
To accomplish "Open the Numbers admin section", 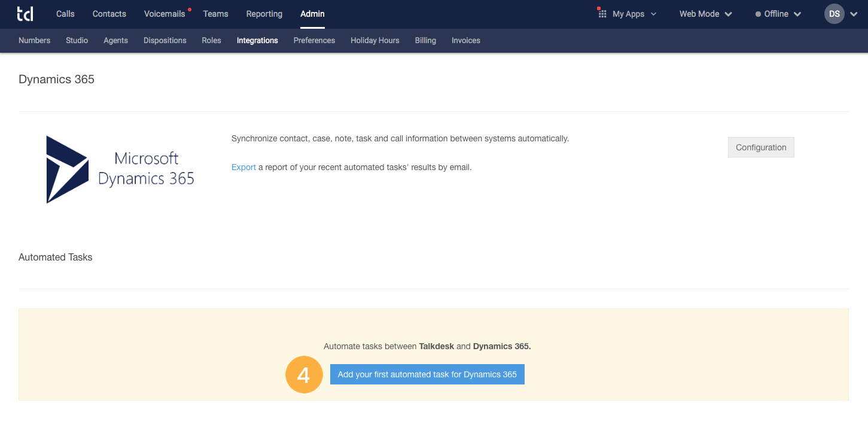I will click(35, 40).
